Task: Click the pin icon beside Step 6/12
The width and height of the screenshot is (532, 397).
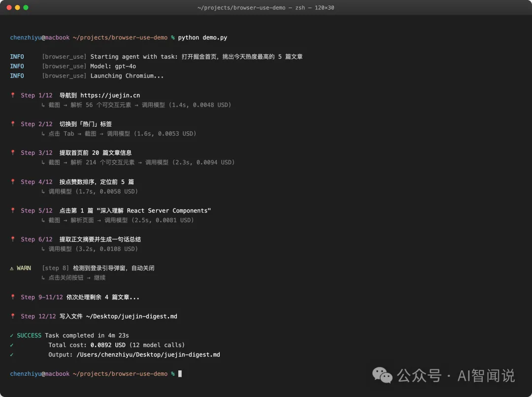Action: point(13,239)
